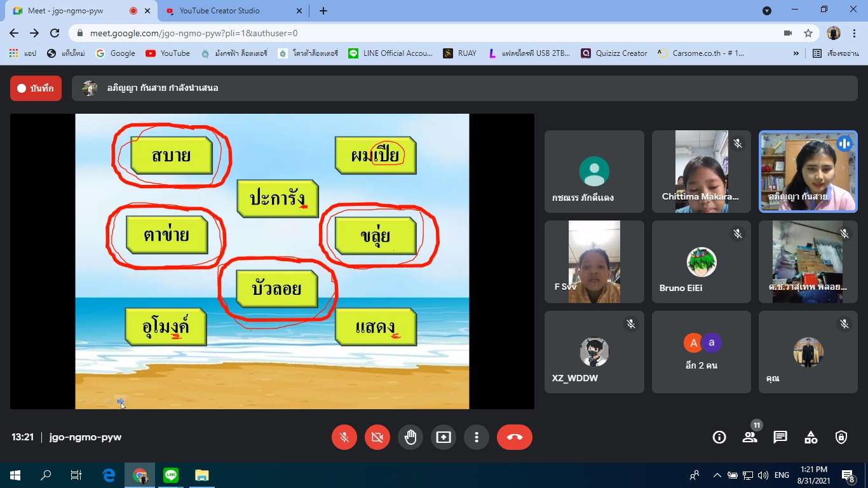This screenshot has height=488, width=868.
Task: Toggle the microphone mute button
Action: (x=344, y=437)
